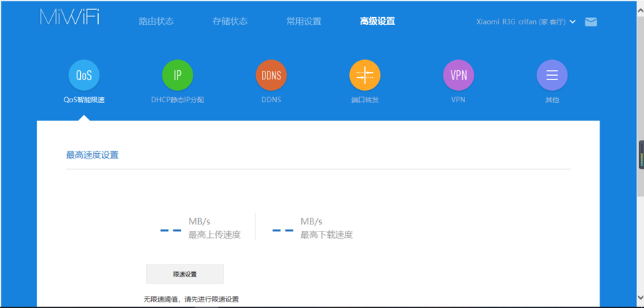The height and width of the screenshot is (308, 644).
Task: Switch to the 路由状态 tab
Action: pyautogui.click(x=156, y=21)
